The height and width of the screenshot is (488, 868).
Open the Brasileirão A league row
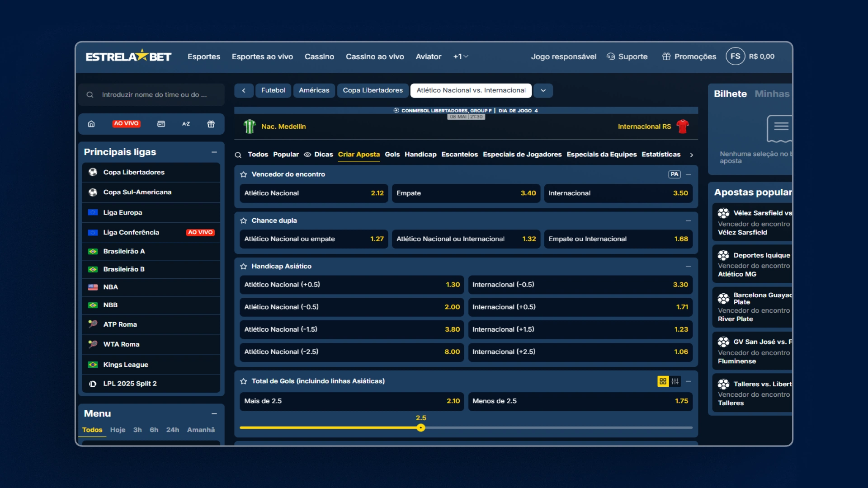tap(151, 251)
